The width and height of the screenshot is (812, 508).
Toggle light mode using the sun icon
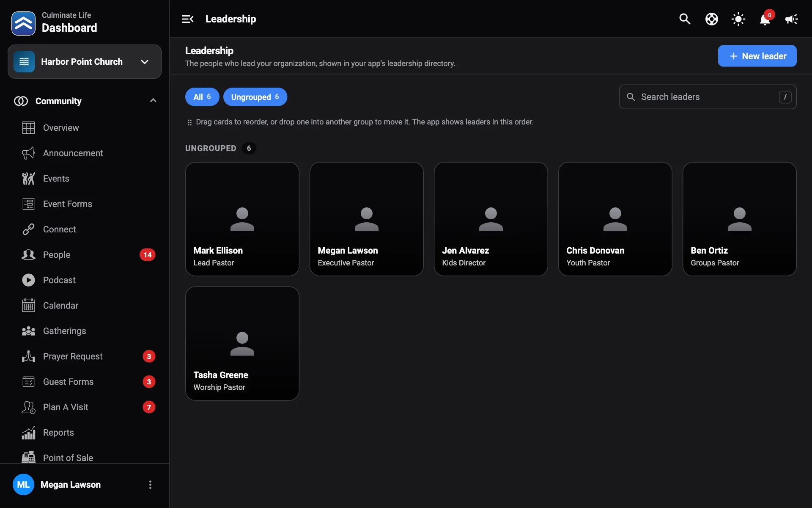pyautogui.click(x=738, y=19)
